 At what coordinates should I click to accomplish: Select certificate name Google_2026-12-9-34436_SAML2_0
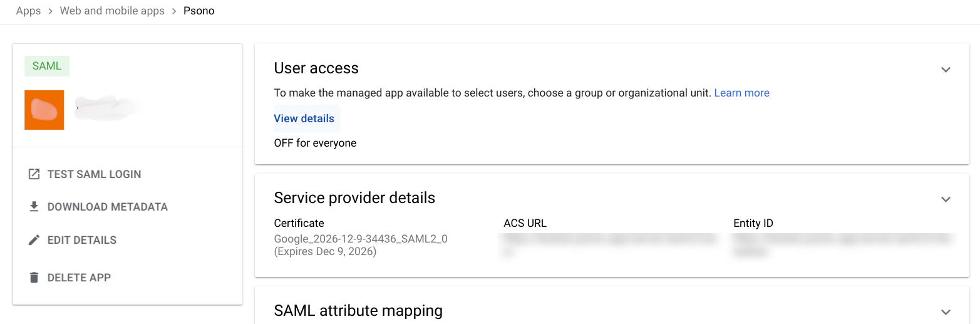361,239
